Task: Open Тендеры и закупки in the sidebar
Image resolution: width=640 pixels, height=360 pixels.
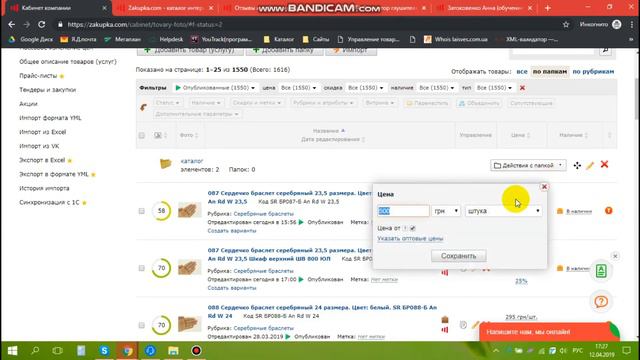Action: pos(47,90)
